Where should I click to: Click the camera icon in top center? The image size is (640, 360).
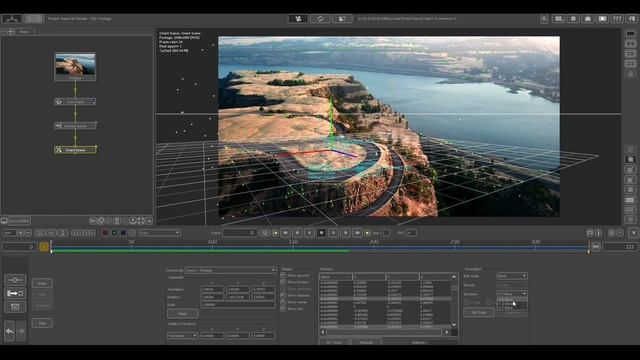pyautogui.click(x=298, y=19)
